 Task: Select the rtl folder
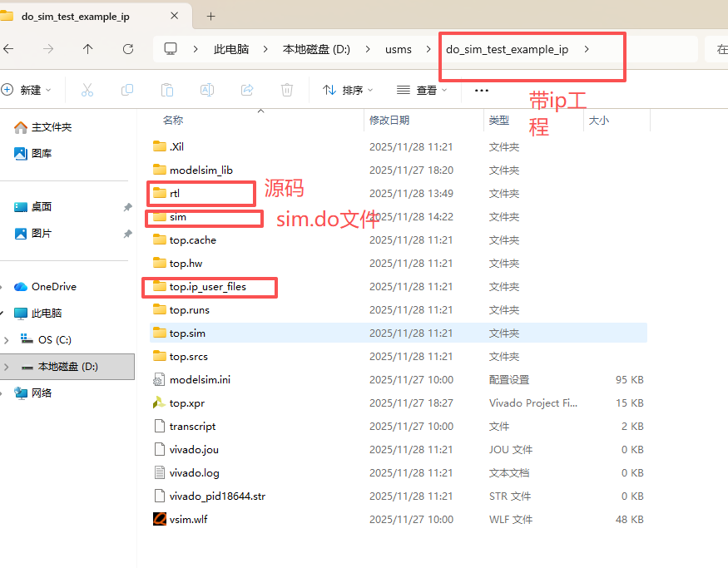click(399, 194)
